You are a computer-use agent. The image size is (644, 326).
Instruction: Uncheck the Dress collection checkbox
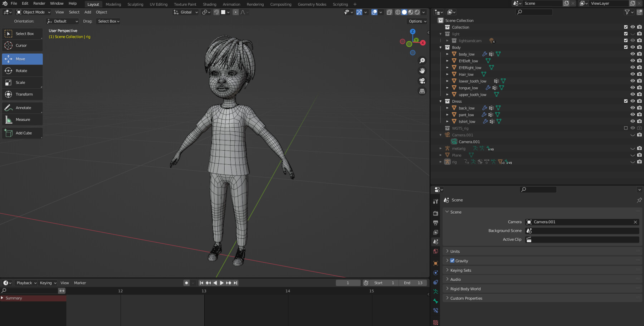pos(625,101)
